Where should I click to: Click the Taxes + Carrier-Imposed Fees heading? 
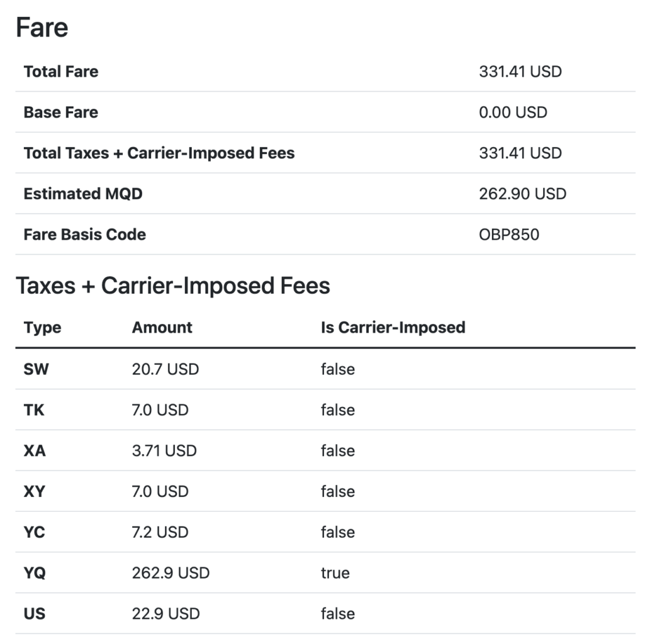coord(173,286)
